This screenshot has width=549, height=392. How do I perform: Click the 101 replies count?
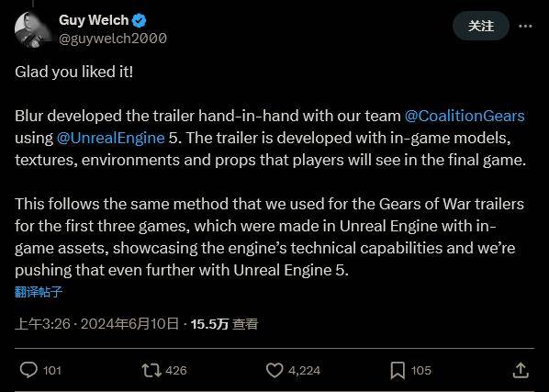pyautogui.click(x=52, y=370)
